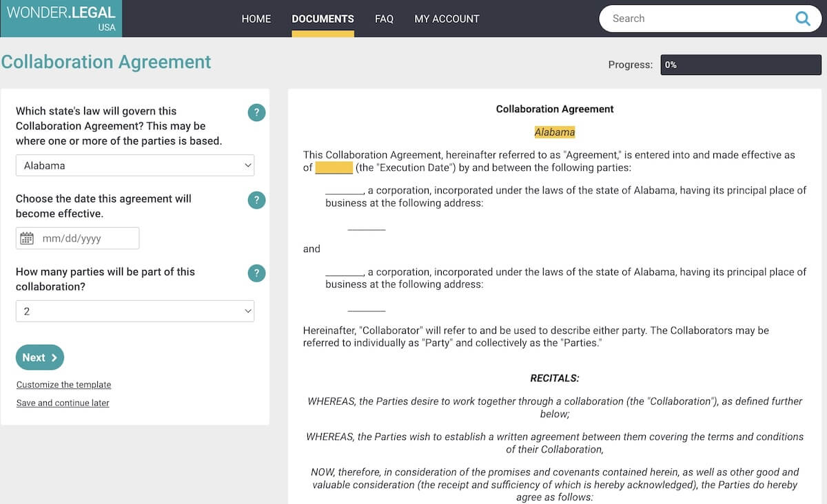Click the mm/dd/yyyy date input field
This screenshot has width=827, height=504.
pos(86,238)
